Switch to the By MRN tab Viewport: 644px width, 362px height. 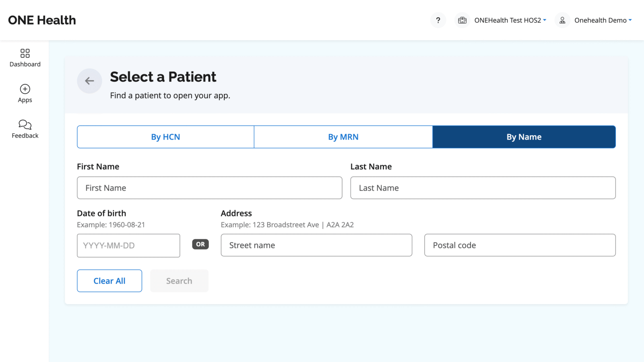click(x=343, y=137)
